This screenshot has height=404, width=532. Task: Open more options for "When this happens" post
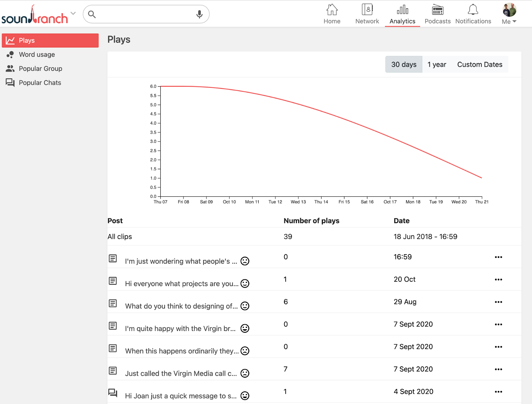tap(498, 347)
